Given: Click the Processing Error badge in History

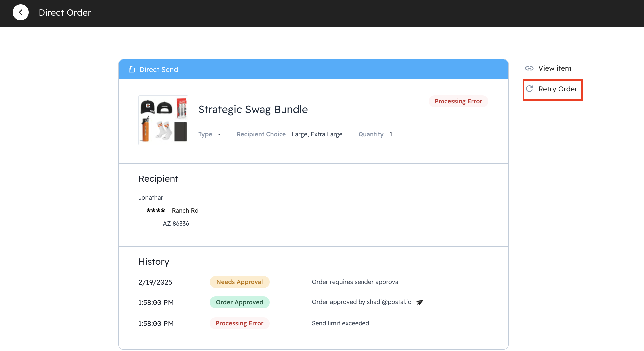Looking at the screenshot, I should click(239, 323).
